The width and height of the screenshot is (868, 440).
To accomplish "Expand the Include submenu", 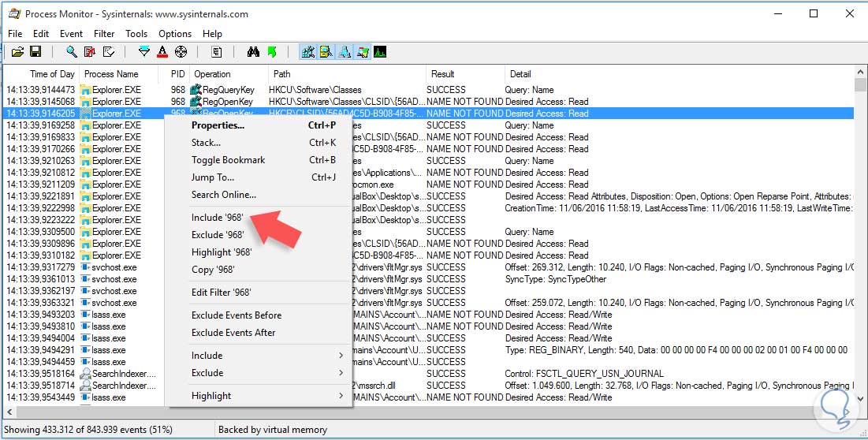I will tap(260, 356).
